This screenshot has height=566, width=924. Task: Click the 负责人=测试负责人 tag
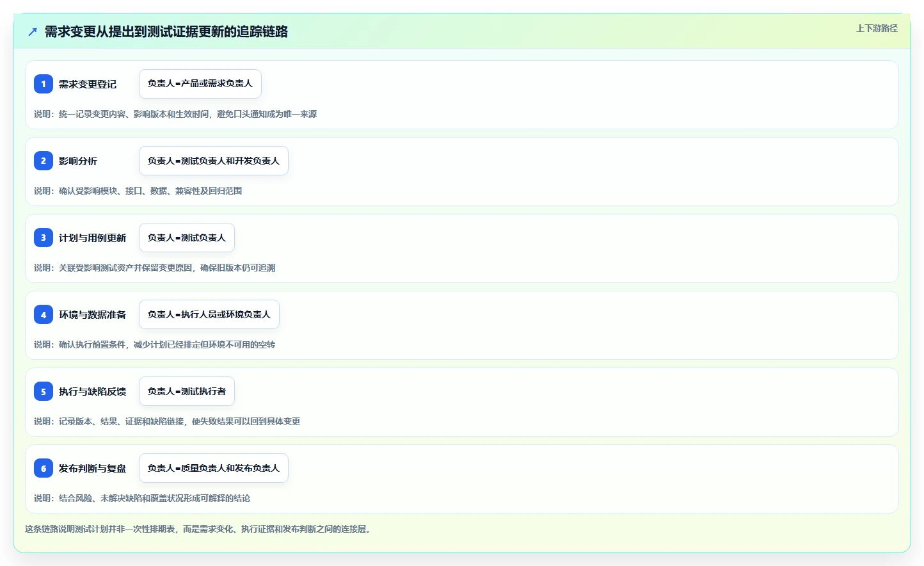tap(187, 238)
